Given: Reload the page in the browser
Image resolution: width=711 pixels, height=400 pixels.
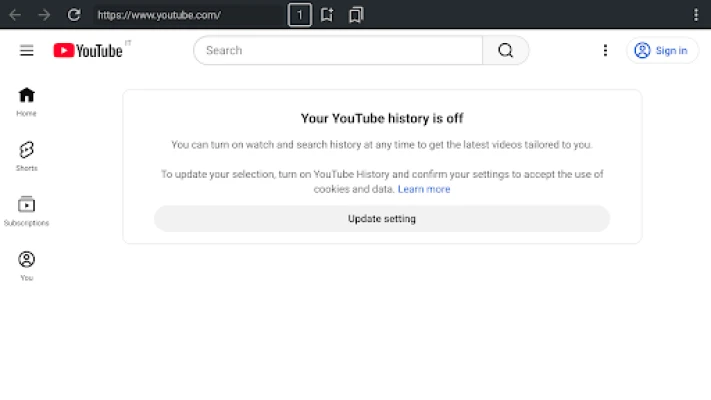Looking at the screenshot, I should click(73, 15).
